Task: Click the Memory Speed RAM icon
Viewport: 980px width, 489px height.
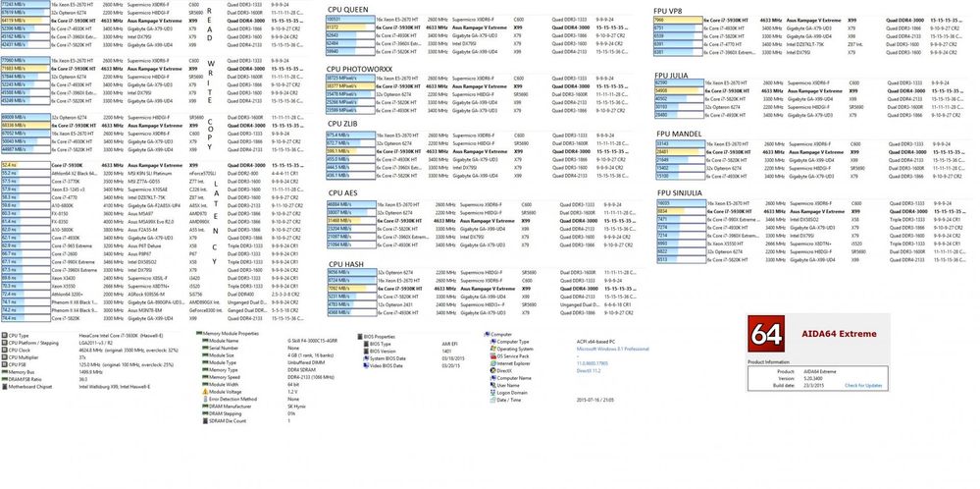Action: 204,377
